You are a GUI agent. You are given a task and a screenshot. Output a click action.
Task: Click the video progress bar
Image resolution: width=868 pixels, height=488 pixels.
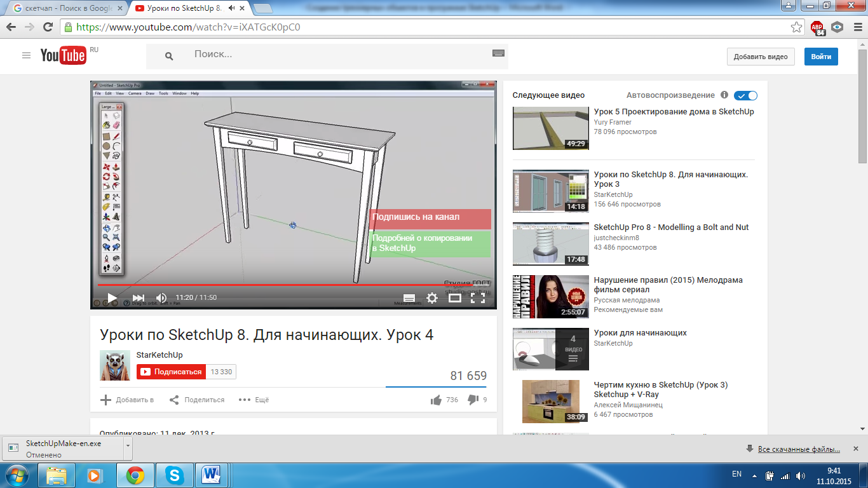tap(293, 285)
